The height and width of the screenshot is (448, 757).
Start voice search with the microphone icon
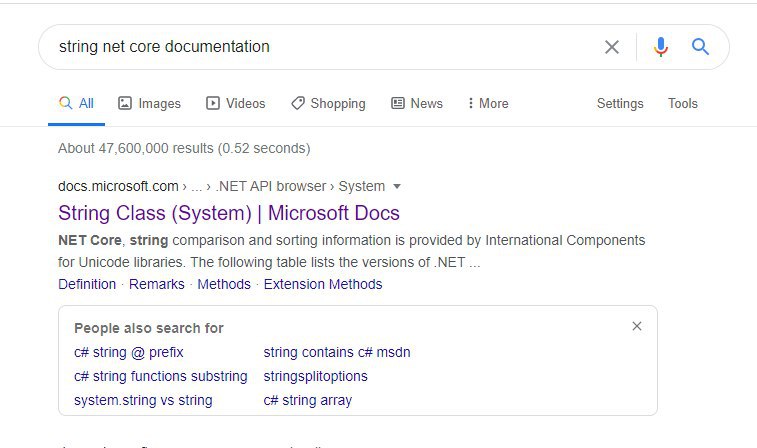coord(660,47)
